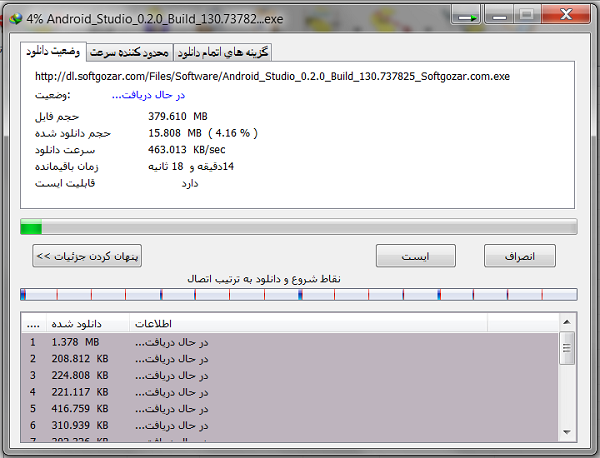Click the list scrollbar down arrow
This screenshot has width=600, height=458.
[x=567, y=432]
